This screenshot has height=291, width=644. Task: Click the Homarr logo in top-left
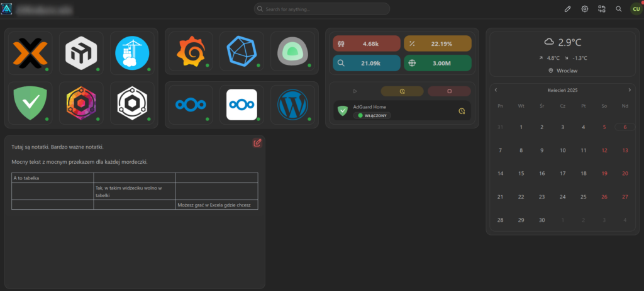click(7, 9)
